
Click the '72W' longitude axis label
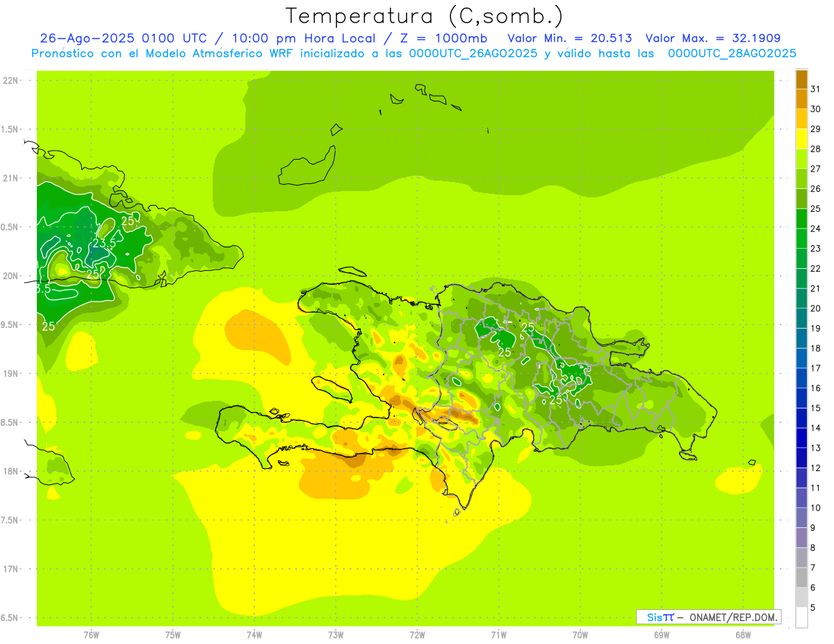417,635
